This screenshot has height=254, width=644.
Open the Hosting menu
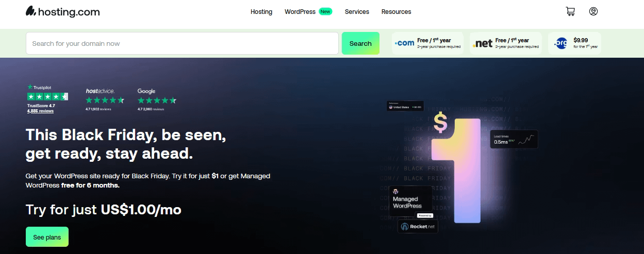tap(261, 12)
